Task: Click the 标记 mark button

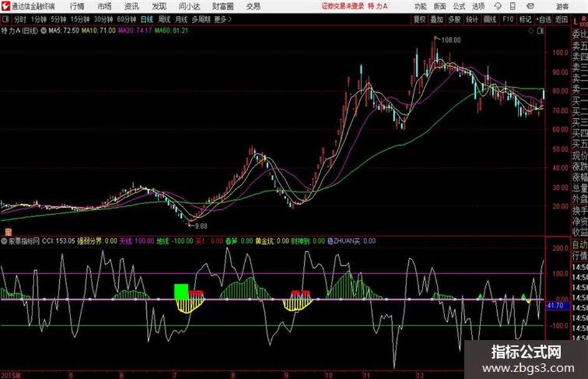Action: coord(525,19)
